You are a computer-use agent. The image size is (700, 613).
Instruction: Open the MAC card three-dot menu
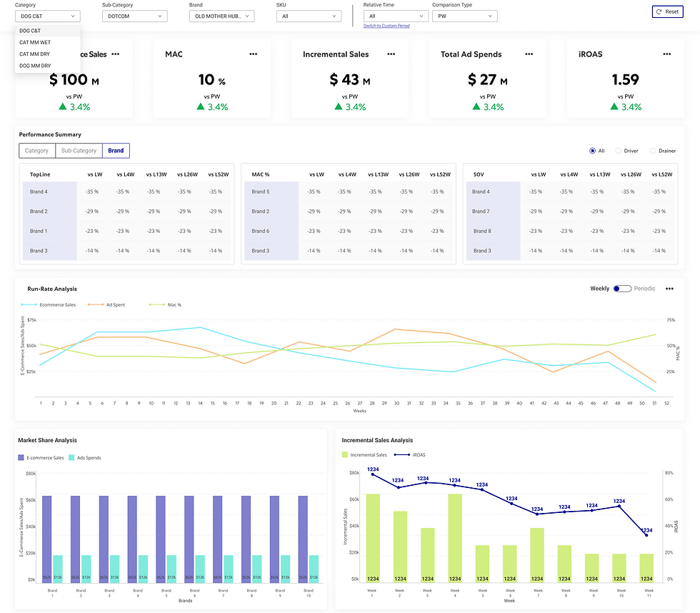click(x=253, y=54)
